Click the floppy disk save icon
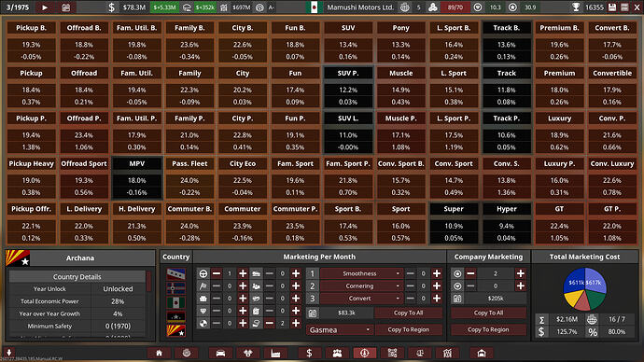This screenshot has height=362, width=644. (x=612, y=7)
